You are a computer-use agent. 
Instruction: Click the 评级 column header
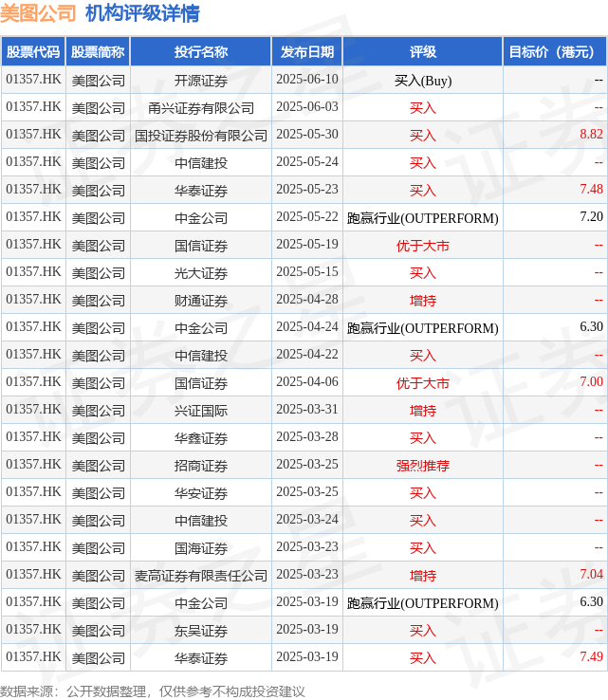click(x=423, y=52)
